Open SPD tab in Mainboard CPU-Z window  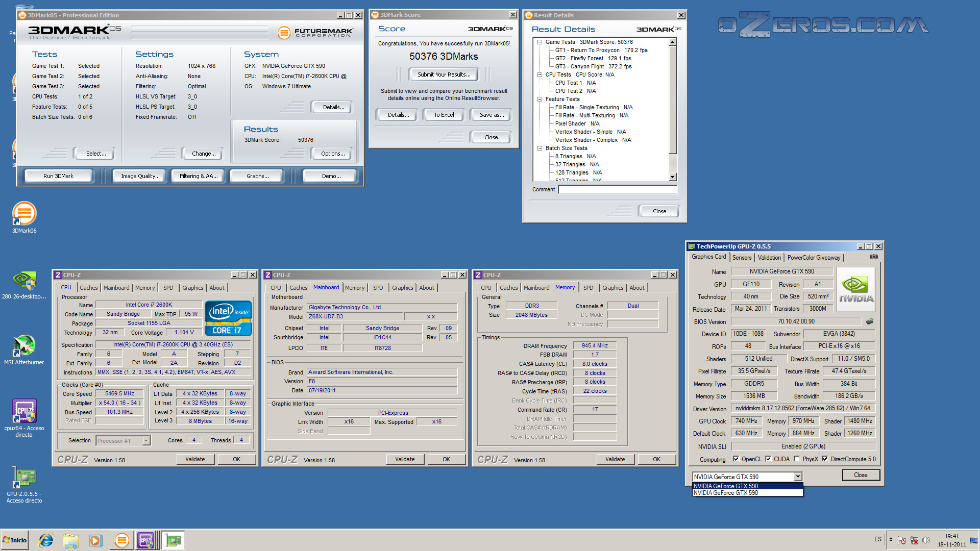(378, 288)
